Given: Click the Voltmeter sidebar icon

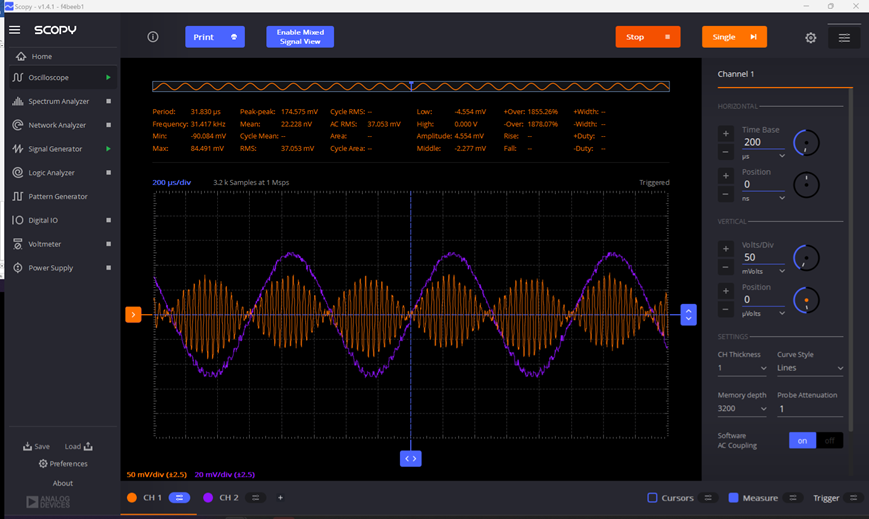Looking at the screenshot, I should pos(18,244).
